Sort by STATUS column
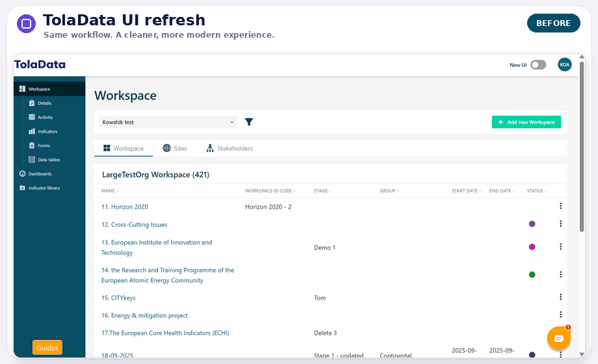The width and height of the screenshot is (598, 364). 537,191
